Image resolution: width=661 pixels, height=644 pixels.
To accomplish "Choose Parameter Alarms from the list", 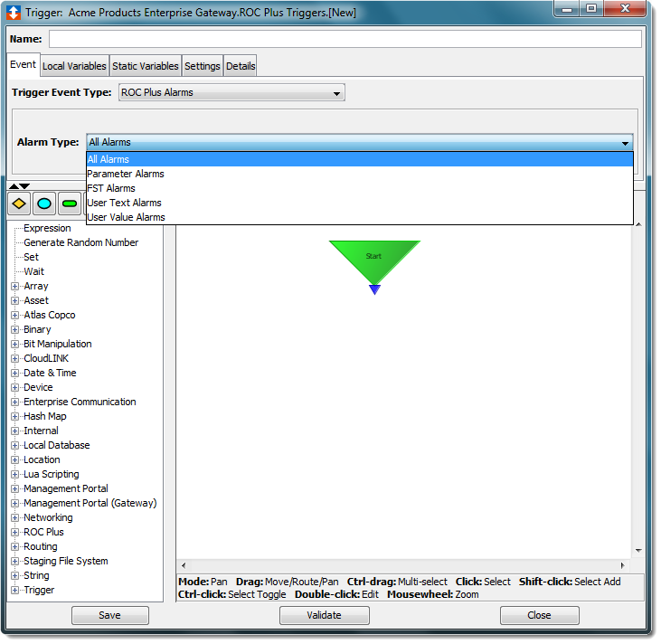I will click(x=126, y=174).
